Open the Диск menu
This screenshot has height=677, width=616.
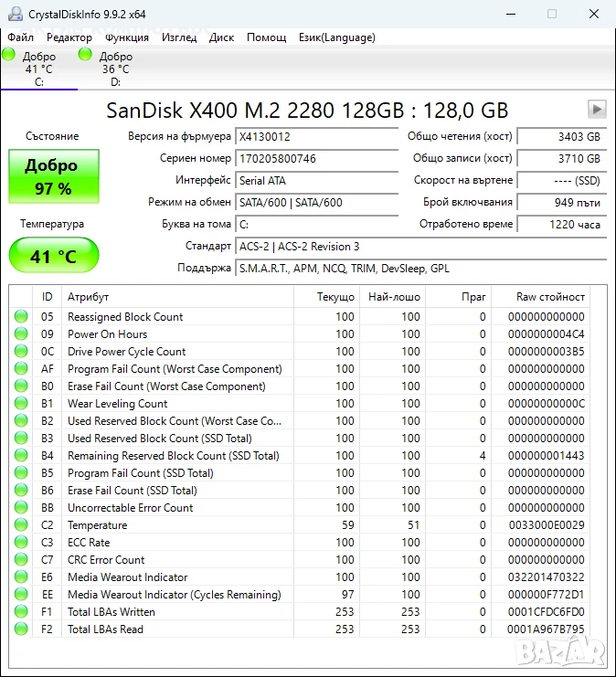pos(221,37)
